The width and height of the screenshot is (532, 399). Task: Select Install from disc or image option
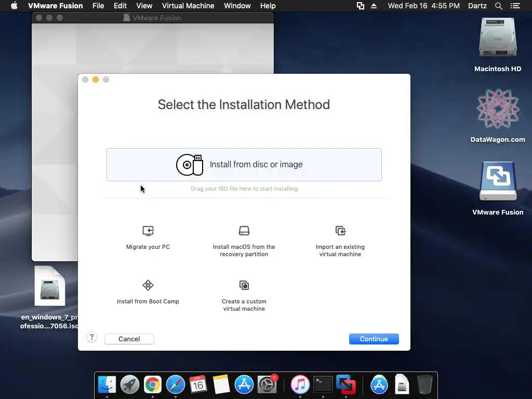click(244, 165)
